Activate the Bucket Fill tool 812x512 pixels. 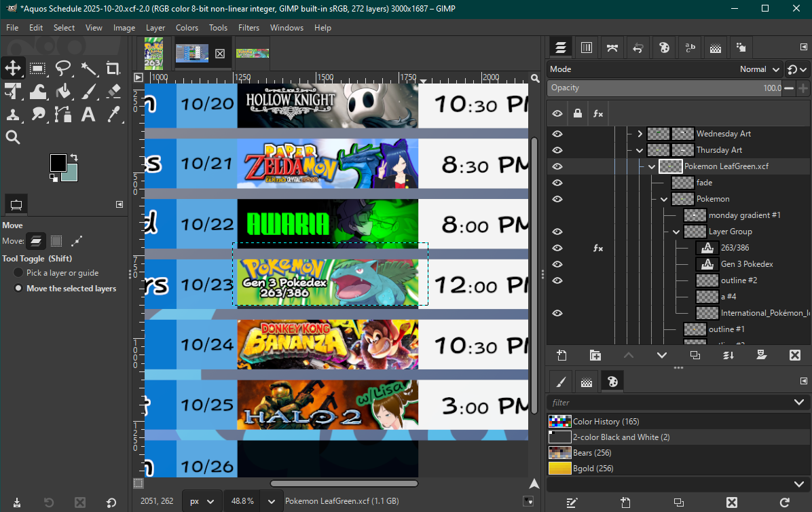[x=63, y=91]
